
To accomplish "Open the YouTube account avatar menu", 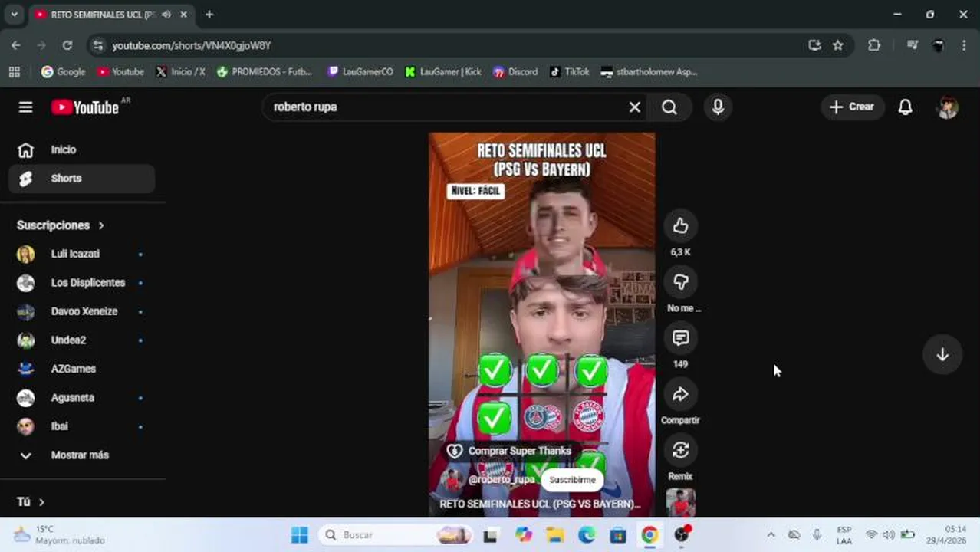I will (948, 107).
